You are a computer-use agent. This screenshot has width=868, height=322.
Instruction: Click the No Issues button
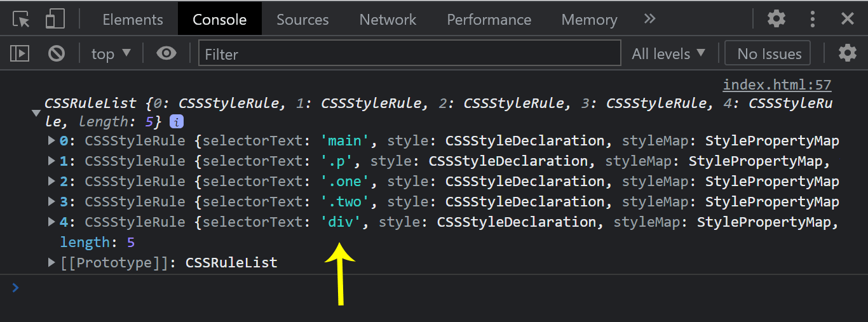769,54
